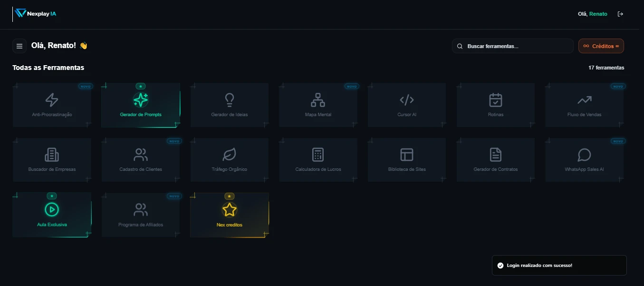Open the Buscador de Empresas tool
The image size is (644, 286).
[52, 155]
